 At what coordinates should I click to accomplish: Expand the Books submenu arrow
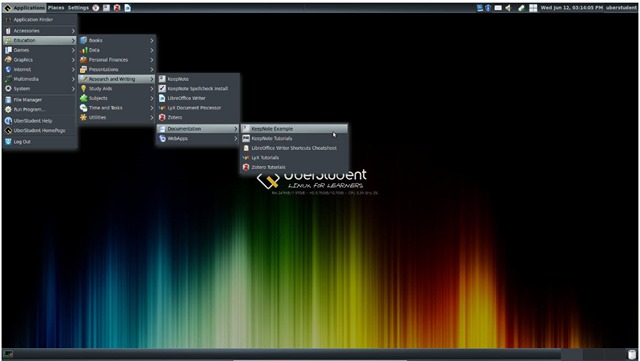(151, 40)
